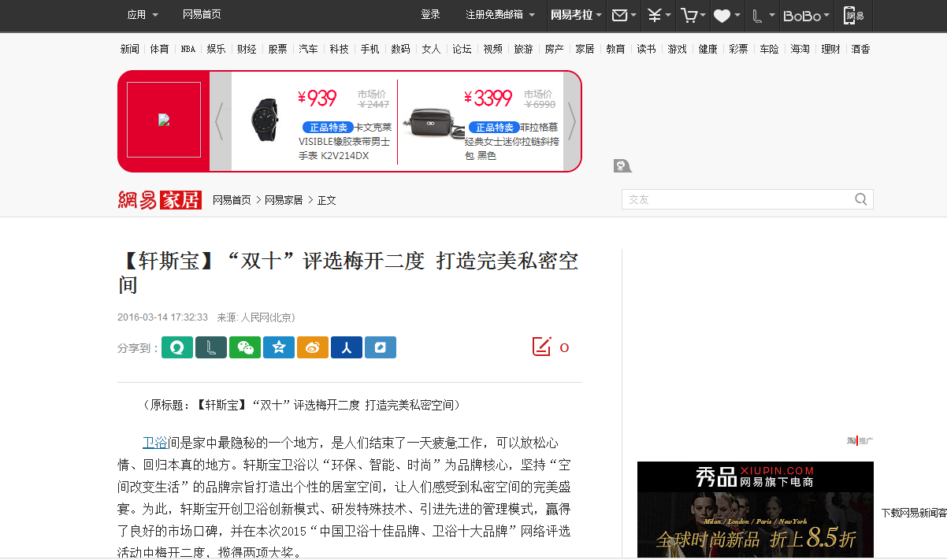Share article to Sina Weibo

[313, 347]
